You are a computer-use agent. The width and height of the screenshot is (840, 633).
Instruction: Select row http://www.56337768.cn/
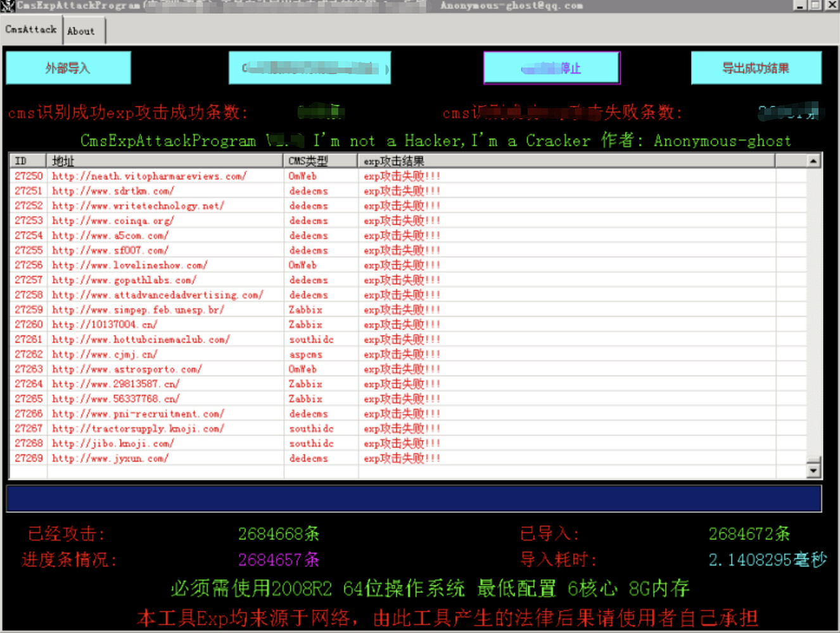click(x=408, y=399)
